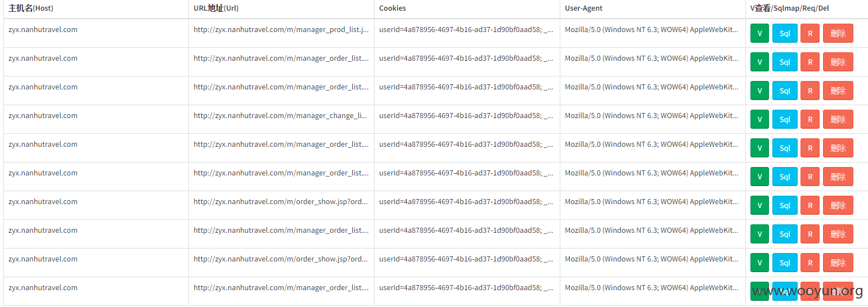Click V button in the seventh row
868x307 pixels.
759,205
